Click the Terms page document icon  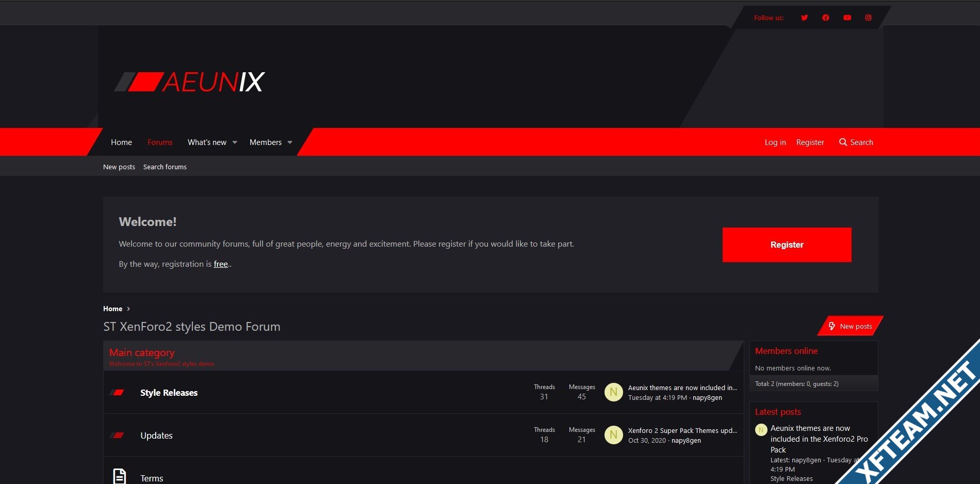[120, 476]
